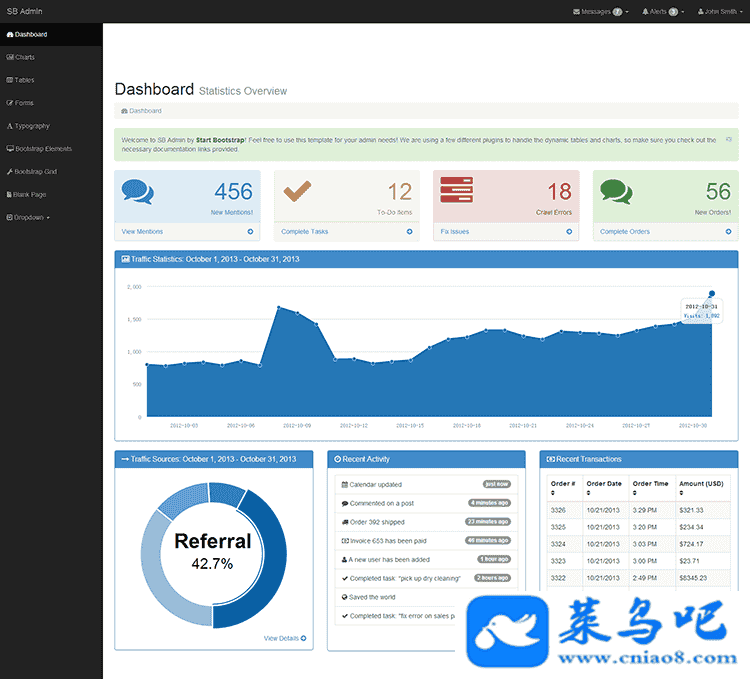Dismiss the green welcome alert banner
The height and width of the screenshot is (679, 750).
point(728,139)
